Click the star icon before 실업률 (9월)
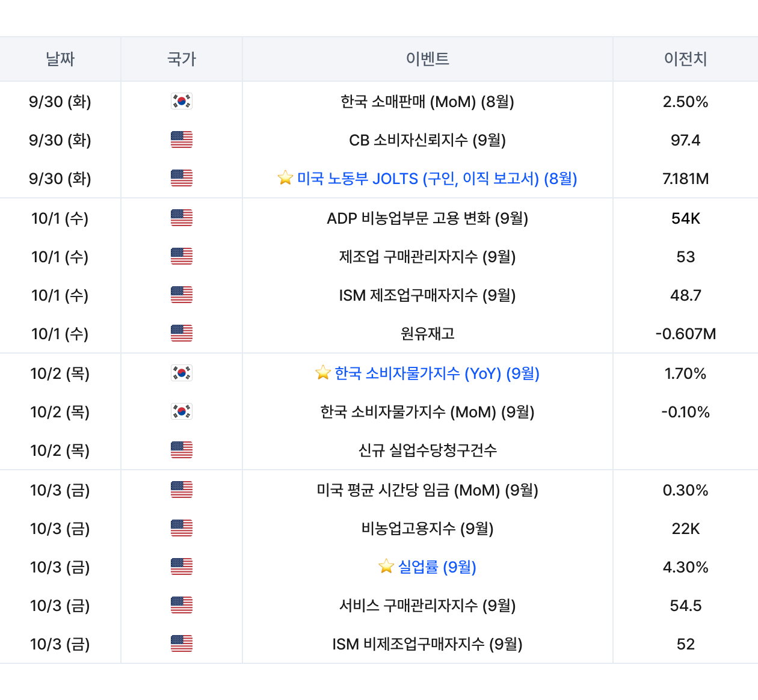Image resolution: width=758 pixels, height=700 pixels. 386,566
